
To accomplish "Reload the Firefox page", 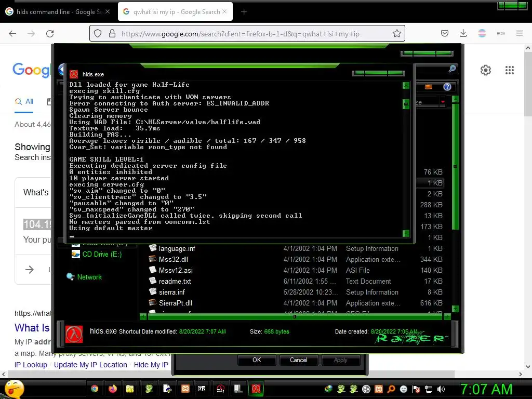I will (x=50, y=34).
